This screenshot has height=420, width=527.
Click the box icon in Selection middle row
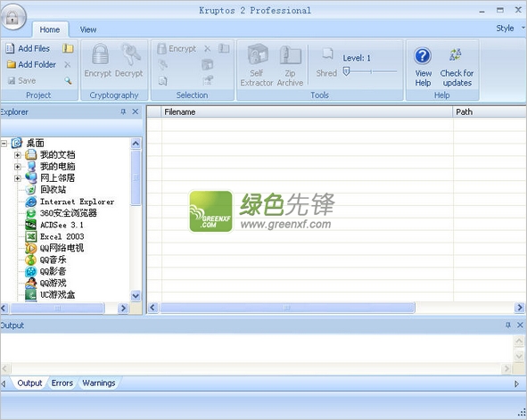(208, 64)
